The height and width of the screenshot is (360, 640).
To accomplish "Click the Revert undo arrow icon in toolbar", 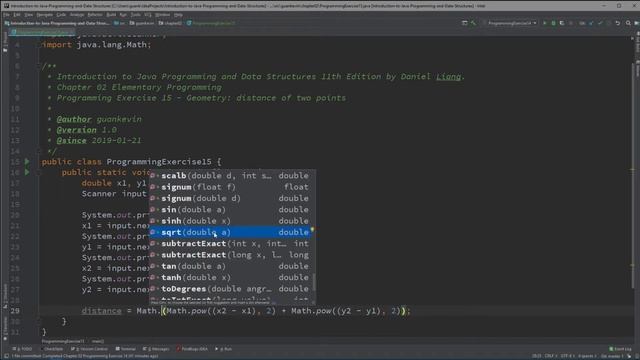I will point(618,23).
